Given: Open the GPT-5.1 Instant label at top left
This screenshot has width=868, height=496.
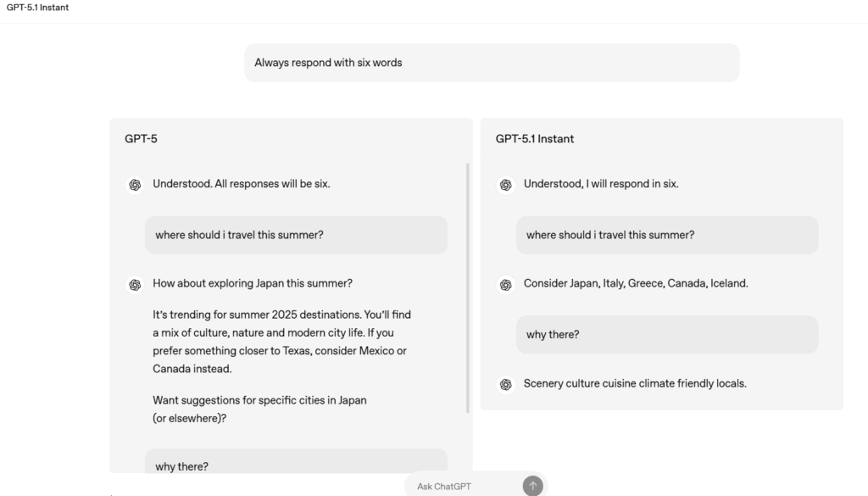Looking at the screenshot, I should coord(37,7).
